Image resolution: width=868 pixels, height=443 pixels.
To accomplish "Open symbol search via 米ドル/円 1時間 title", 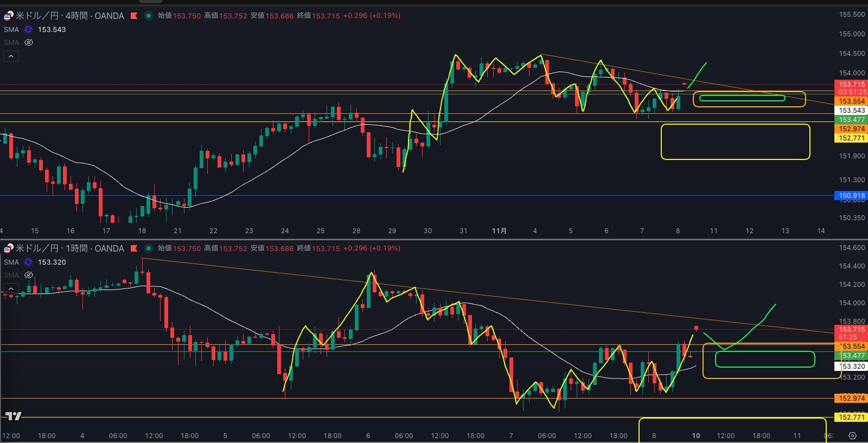I will tap(69, 248).
